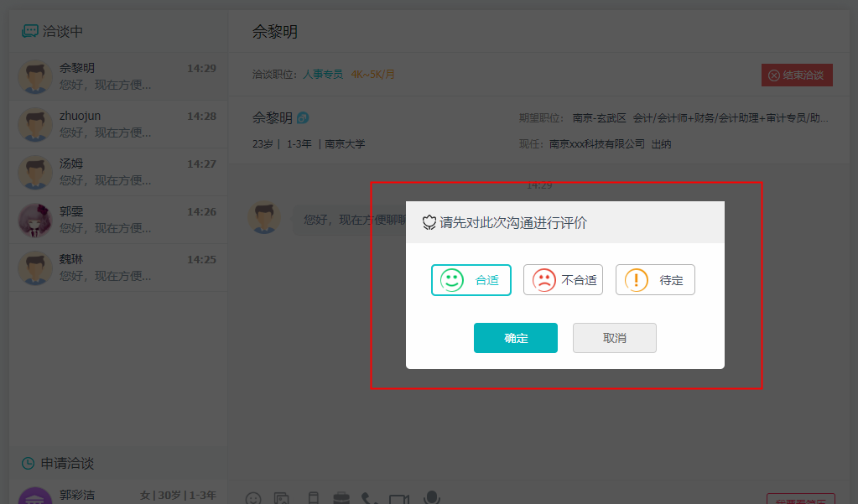Click 汤姆's avatar thumbnail
858x504 pixels.
(x=34, y=172)
